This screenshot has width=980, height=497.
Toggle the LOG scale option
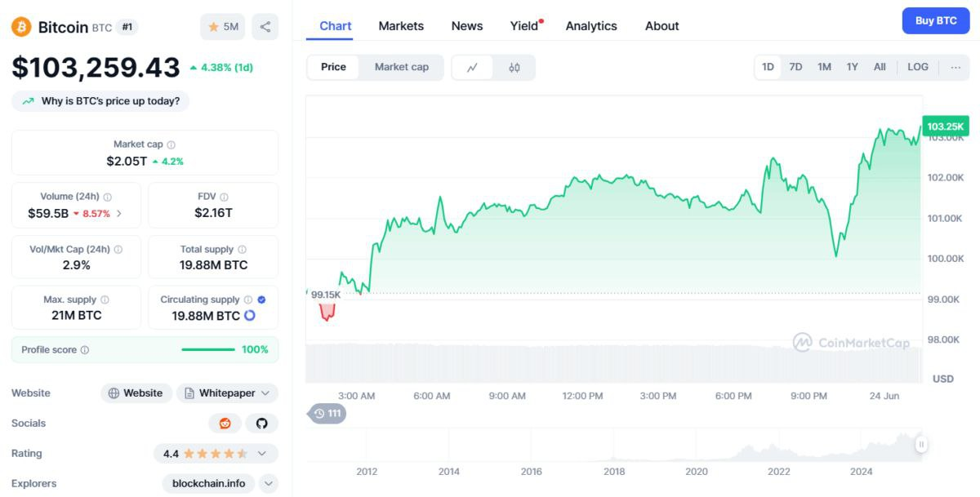(x=918, y=67)
